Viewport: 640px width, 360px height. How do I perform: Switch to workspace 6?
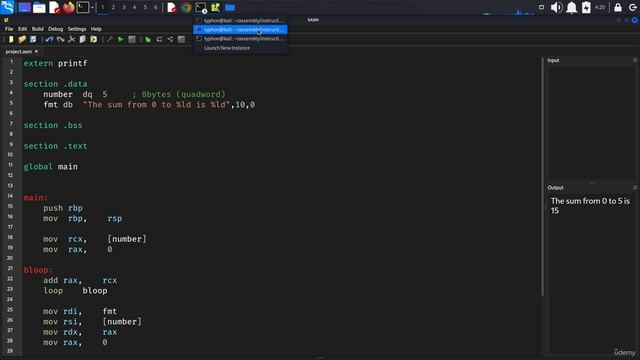[156, 7]
